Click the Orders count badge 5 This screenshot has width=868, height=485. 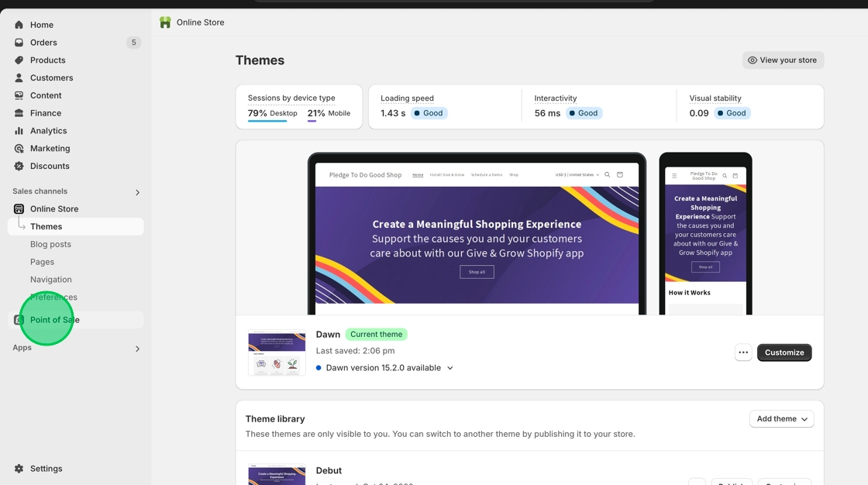(x=133, y=43)
